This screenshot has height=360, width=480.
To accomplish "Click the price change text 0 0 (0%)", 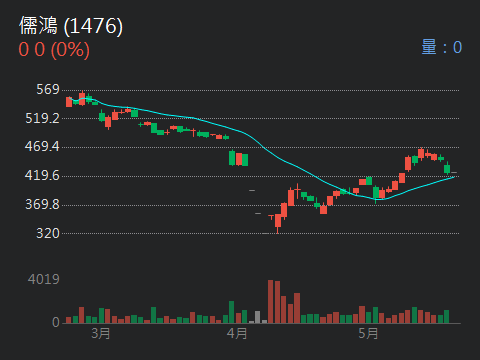I will pos(54,50).
